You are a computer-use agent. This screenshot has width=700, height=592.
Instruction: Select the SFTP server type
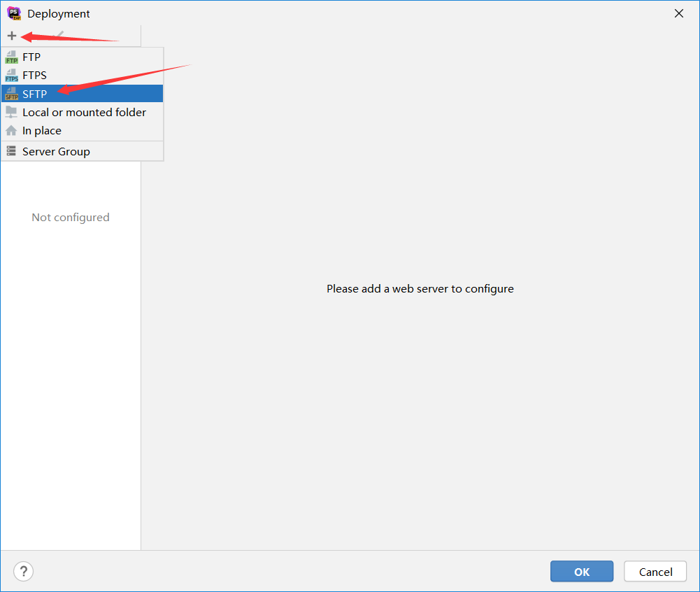point(82,94)
